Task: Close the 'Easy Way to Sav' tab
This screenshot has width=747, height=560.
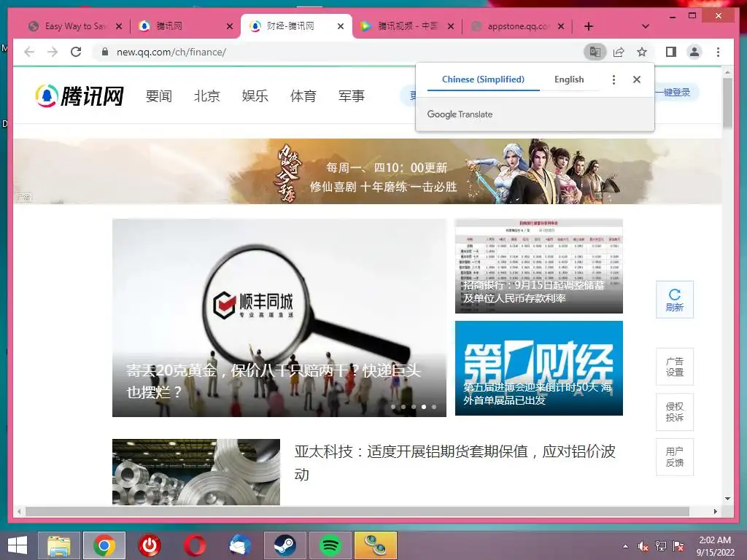Action: click(x=119, y=26)
